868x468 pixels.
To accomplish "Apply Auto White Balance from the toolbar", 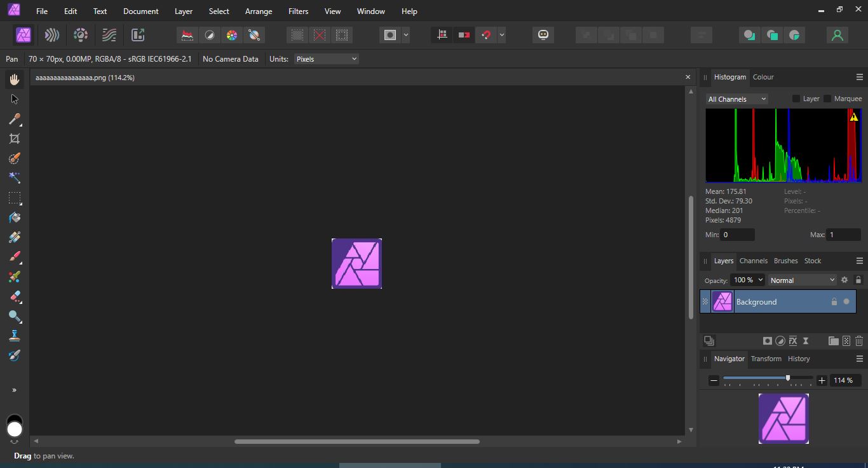I will 254,35.
